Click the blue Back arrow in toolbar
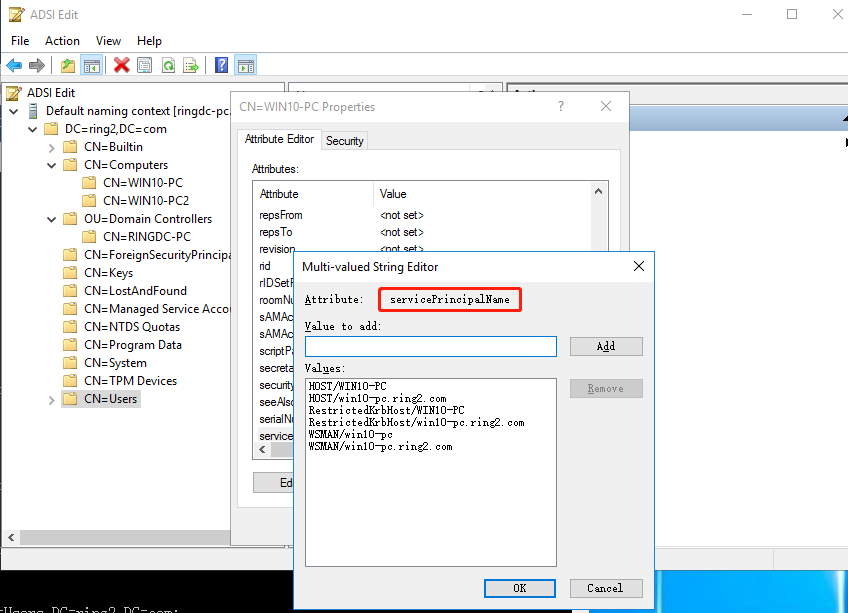The image size is (848, 613). point(14,65)
